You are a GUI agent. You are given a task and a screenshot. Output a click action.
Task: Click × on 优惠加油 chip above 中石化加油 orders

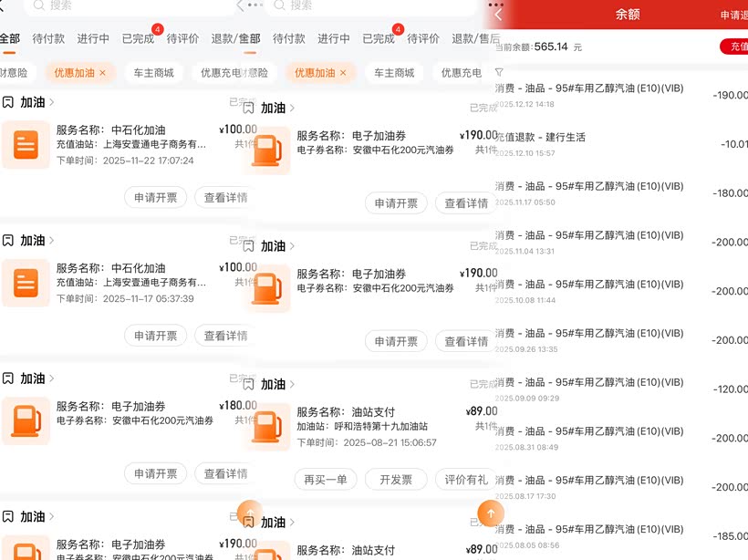[102, 72]
